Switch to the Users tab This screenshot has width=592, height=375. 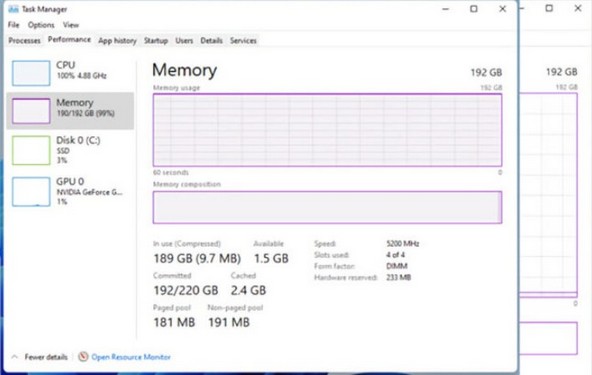(x=184, y=40)
